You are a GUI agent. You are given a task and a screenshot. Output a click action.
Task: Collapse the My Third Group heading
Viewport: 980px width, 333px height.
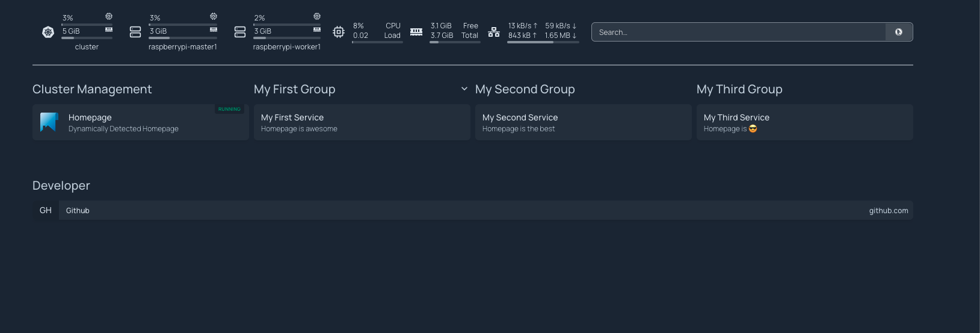click(739, 89)
